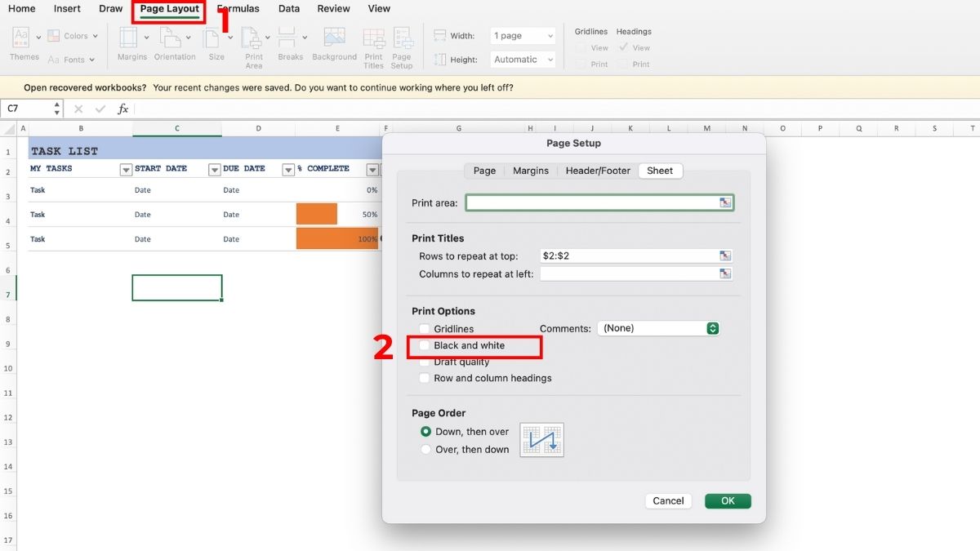This screenshot has height=551, width=980.
Task: Open DUE DATE column filter dropdown
Action: click(x=288, y=170)
